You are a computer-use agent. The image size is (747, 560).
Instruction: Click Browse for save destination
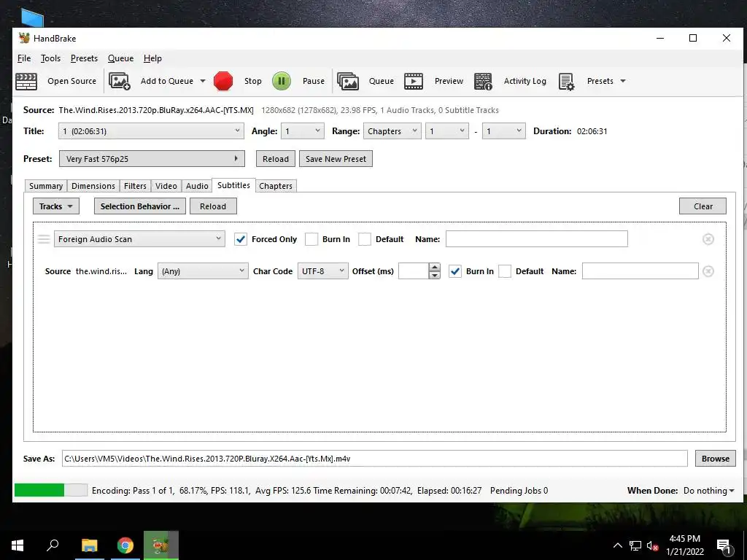[715, 459]
